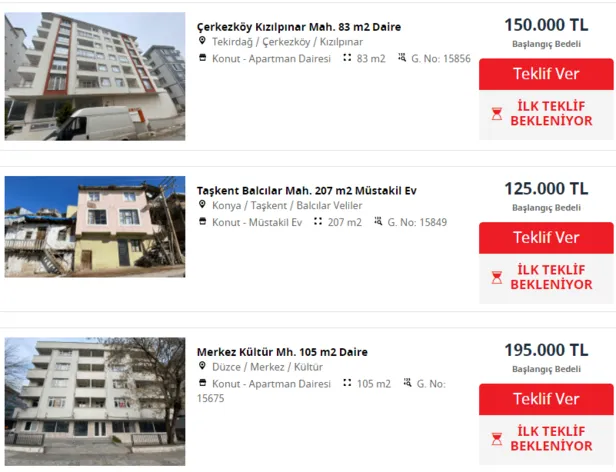This screenshot has width=616, height=472.
Task: Click property type icon beside Konut - Müstakil Ev
Action: tap(202, 222)
